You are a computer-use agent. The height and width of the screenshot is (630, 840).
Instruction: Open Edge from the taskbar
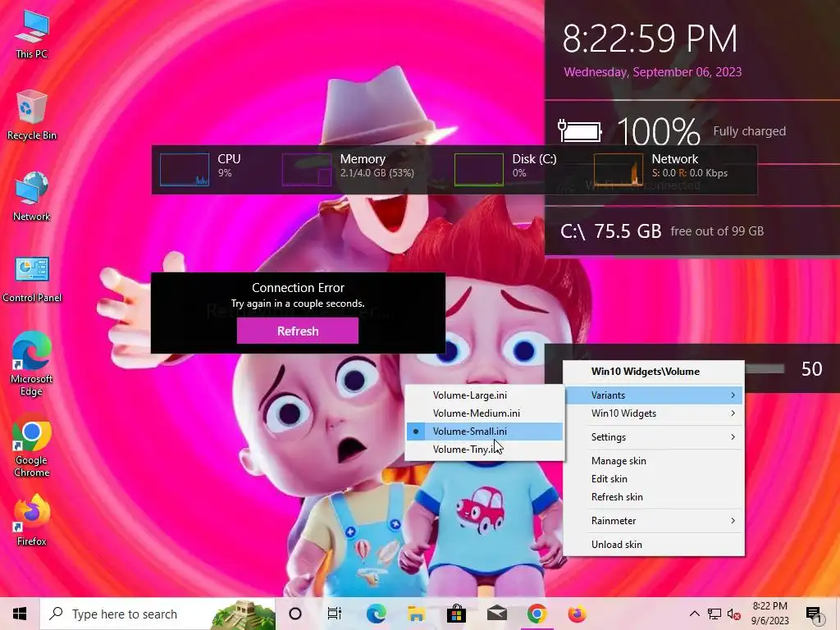point(376,614)
